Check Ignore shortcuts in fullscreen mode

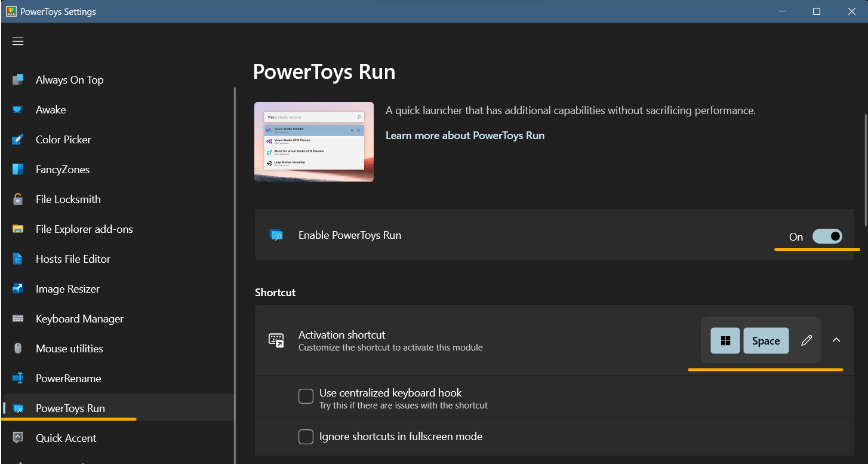tap(306, 437)
